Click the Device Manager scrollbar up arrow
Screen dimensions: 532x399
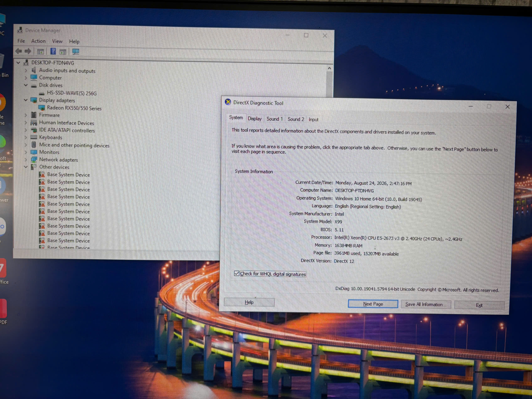tap(329, 68)
